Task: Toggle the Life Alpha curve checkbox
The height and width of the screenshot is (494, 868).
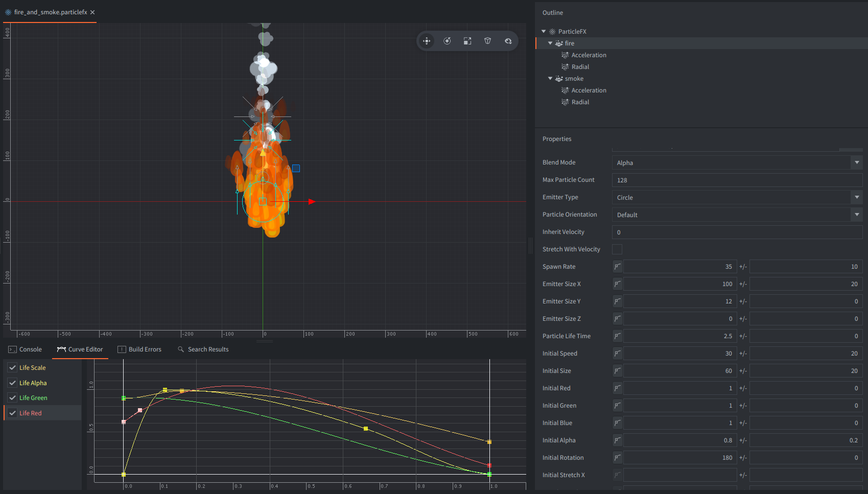Action: (12, 383)
